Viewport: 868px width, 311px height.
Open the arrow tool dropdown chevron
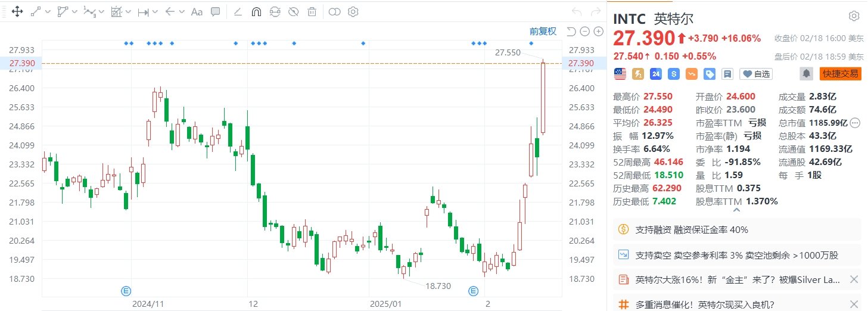tap(182, 11)
